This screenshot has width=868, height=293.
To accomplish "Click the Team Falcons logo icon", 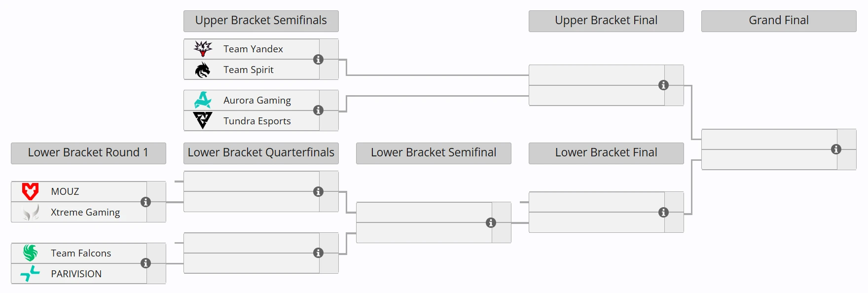I will pos(30,253).
